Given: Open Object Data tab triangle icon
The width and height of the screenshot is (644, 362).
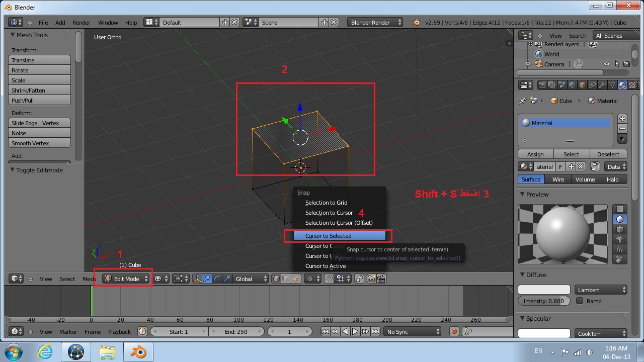Looking at the screenshot, I should (612, 85).
